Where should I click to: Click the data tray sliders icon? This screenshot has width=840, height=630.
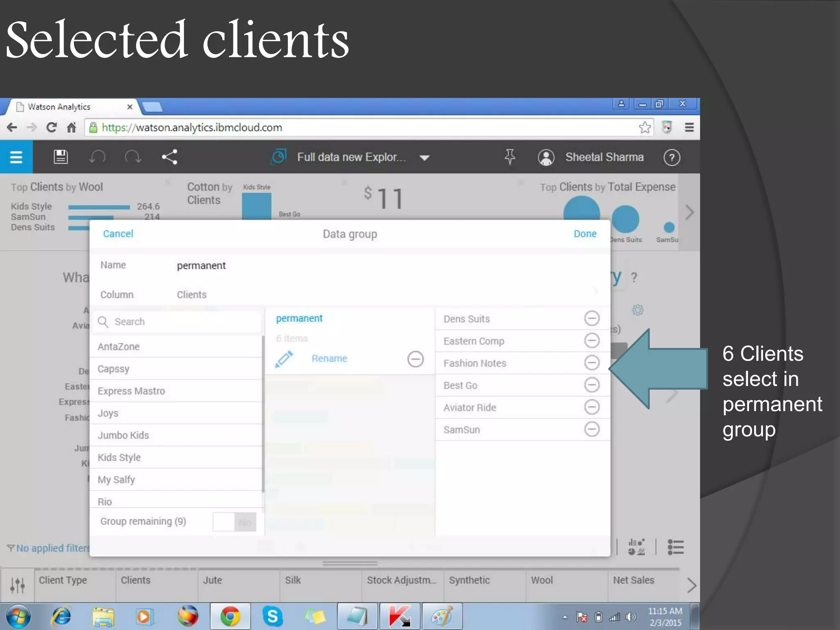pyautogui.click(x=17, y=585)
